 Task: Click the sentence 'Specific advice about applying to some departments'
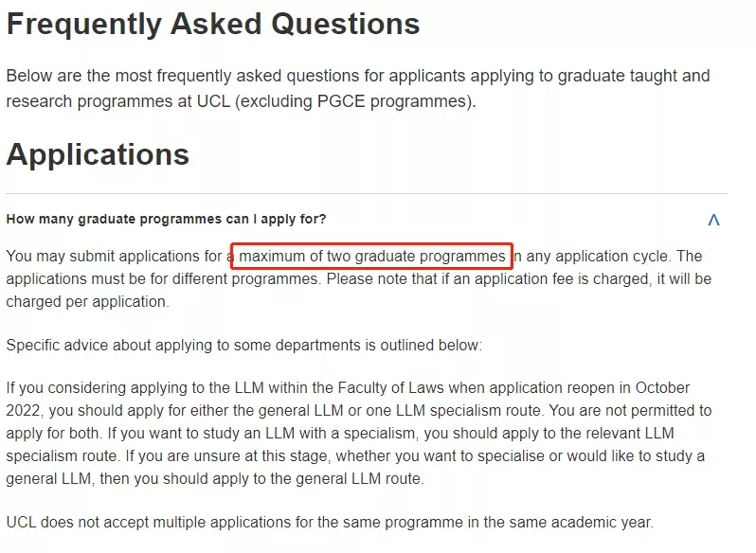tap(244, 346)
